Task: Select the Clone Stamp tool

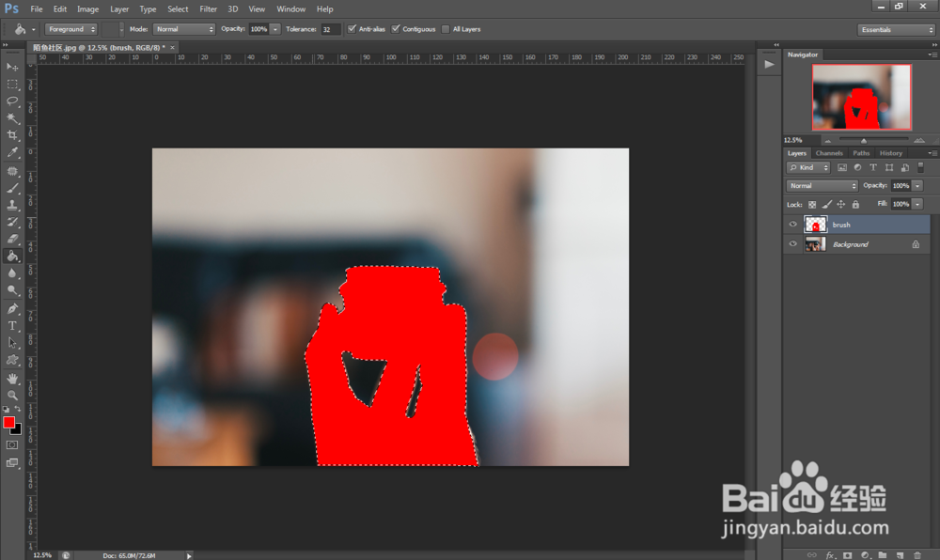Action: (12, 205)
